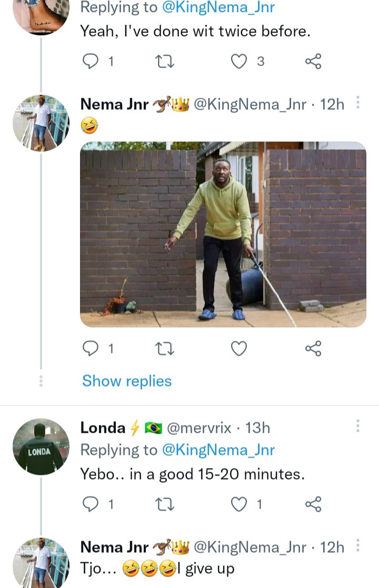Share Londa's '15-20 minutes' tweet
This screenshot has height=588, width=379.
(x=313, y=504)
